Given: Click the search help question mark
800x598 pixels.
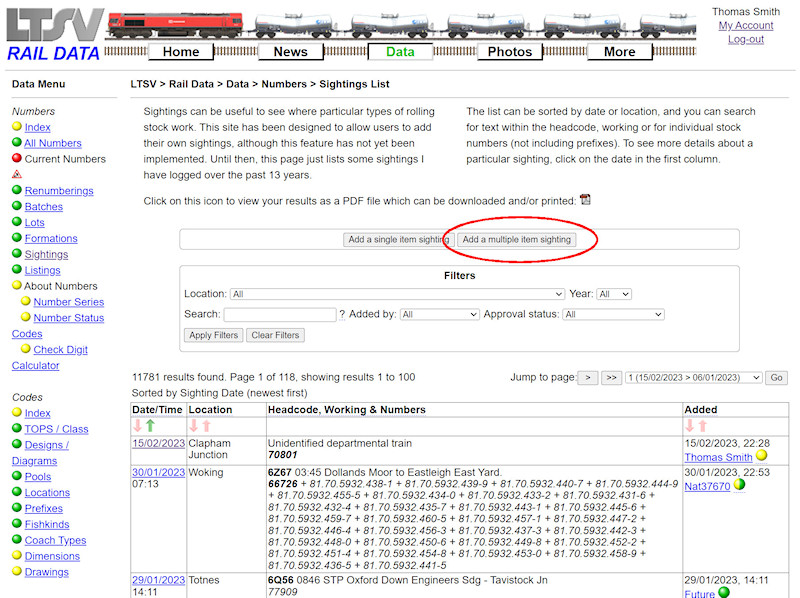Looking at the screenshot, I should coord(342,314).
